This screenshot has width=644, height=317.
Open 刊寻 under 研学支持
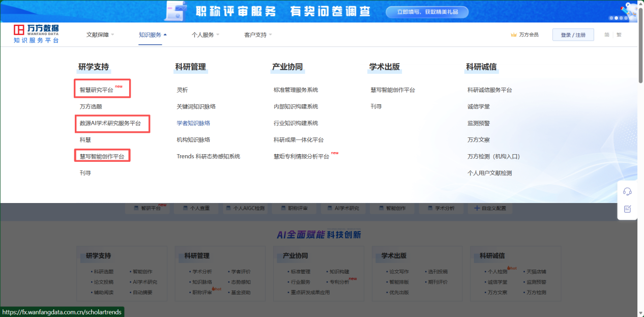coord(85,173)
